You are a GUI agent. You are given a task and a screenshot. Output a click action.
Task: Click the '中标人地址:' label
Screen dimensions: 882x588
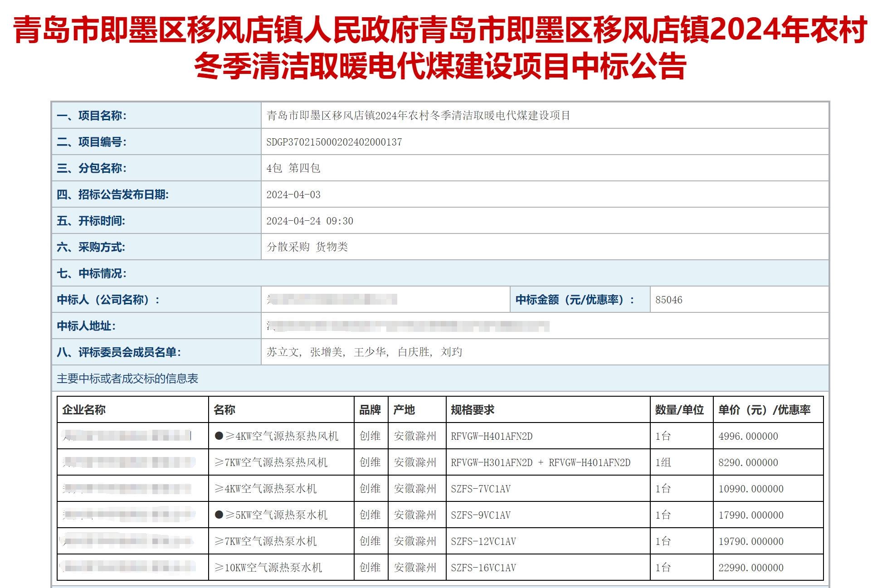point(86,326)
